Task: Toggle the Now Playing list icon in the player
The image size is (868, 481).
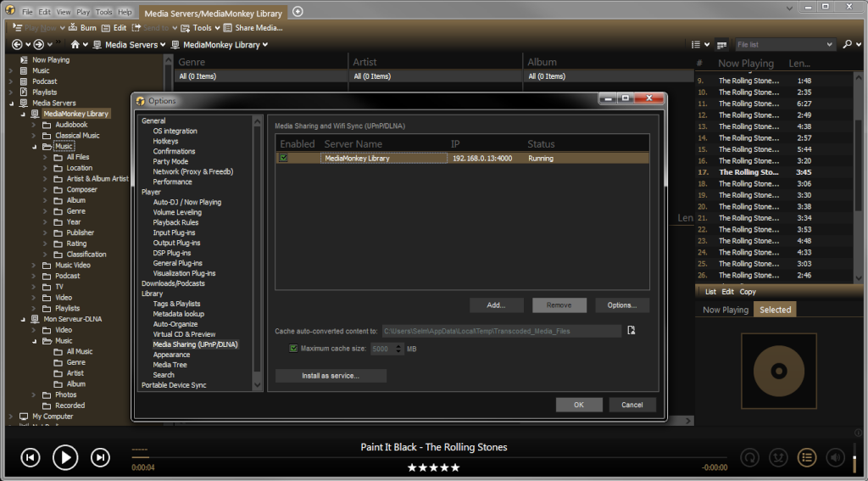Action: point(807,458)
